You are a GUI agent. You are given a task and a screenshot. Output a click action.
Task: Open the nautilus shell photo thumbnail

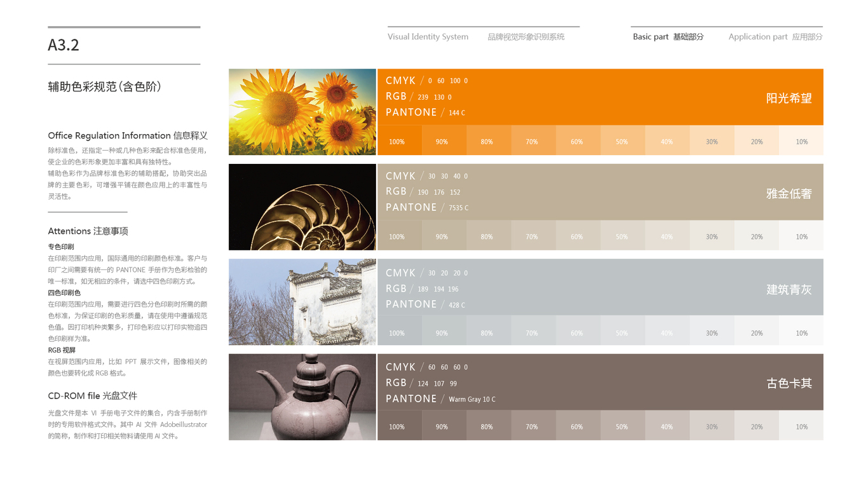point(302,207)
